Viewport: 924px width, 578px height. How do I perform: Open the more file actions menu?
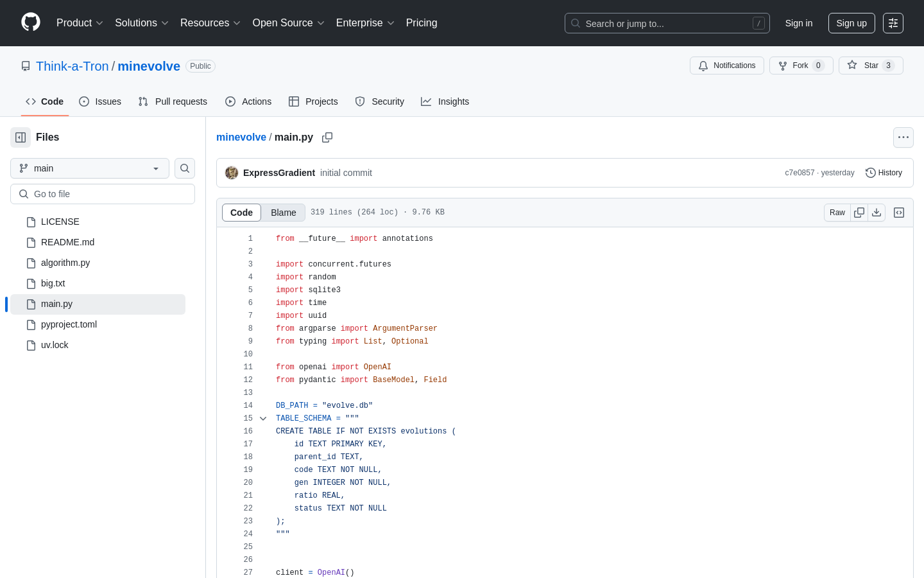(x=903, y=137)
